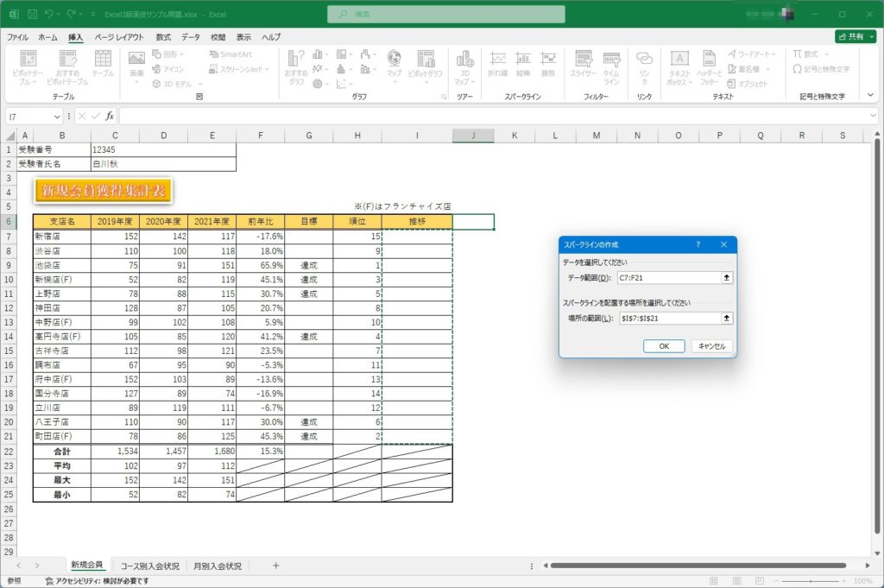Click the Timeline (タイムライン) filter icon
The width and height of the screenshot is (884, 588).
(x=611, y=64)
